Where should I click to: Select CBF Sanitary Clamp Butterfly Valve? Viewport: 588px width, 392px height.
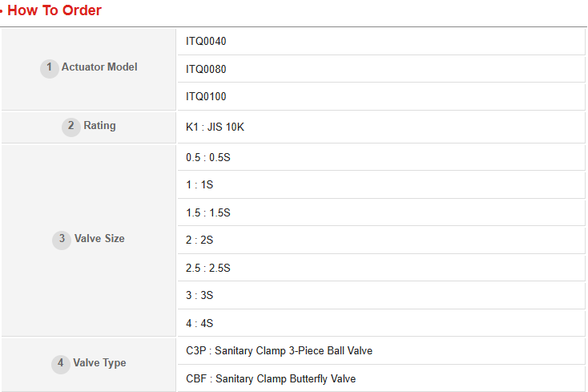click(x=271, y=378)
